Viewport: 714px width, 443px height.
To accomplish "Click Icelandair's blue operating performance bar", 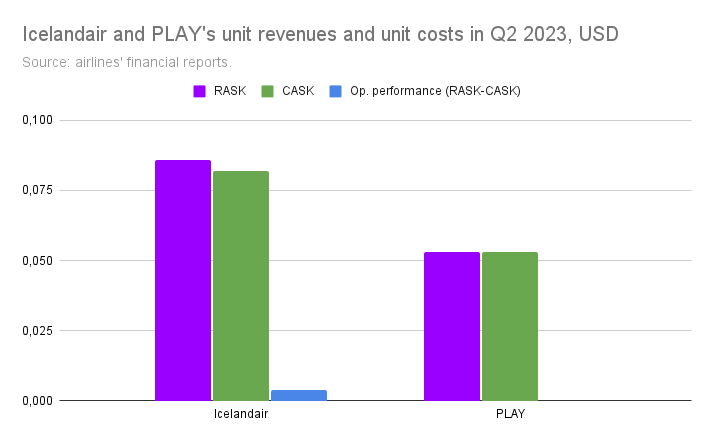I will (x=299, y=395).
